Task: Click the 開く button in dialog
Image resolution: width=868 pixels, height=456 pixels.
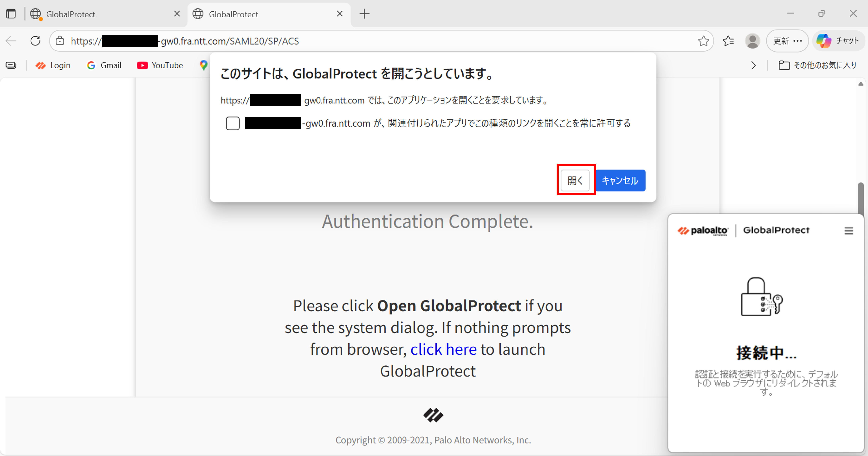Action: pyautogui.click(x=575, y=181)
